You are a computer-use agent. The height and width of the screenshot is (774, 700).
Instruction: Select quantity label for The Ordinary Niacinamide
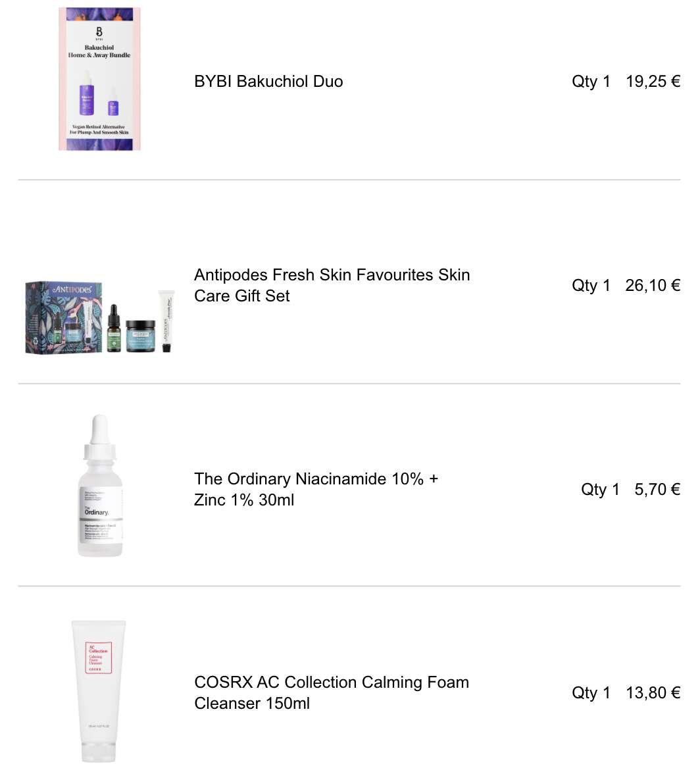click(x=600, y=489)
